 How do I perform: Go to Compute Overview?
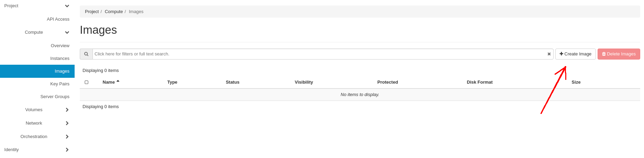coord(60,46)
